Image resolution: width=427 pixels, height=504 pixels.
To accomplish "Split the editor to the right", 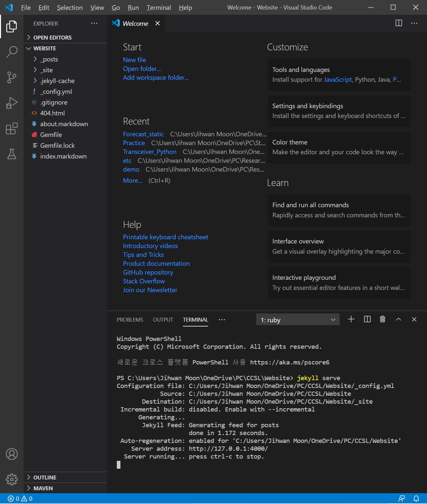I will pos(399,23).
